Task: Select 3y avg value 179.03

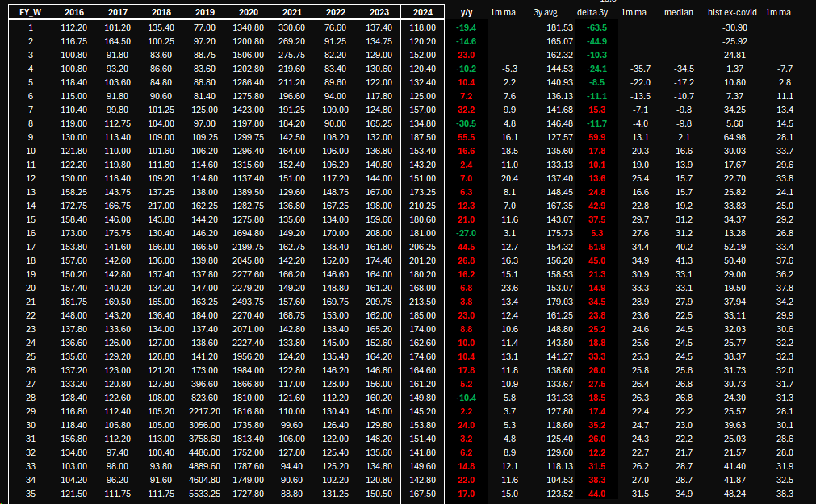Action: (x=559, y=302)
